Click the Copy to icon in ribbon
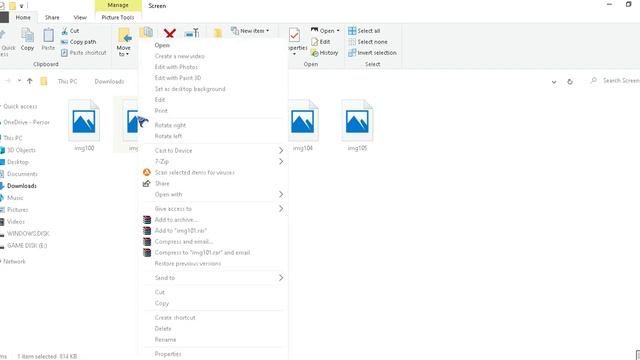Image resolution: width=640 pixels, height=360 pixels. [146, 32]
